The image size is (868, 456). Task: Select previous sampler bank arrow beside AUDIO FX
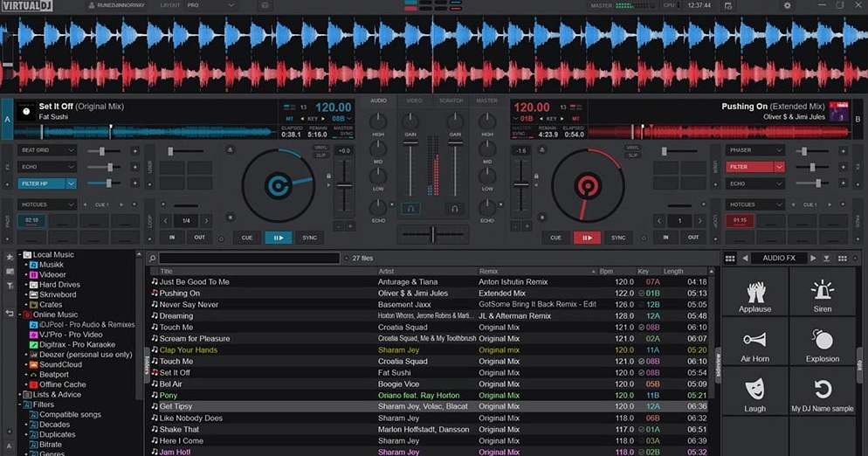(x=745, y=259)
